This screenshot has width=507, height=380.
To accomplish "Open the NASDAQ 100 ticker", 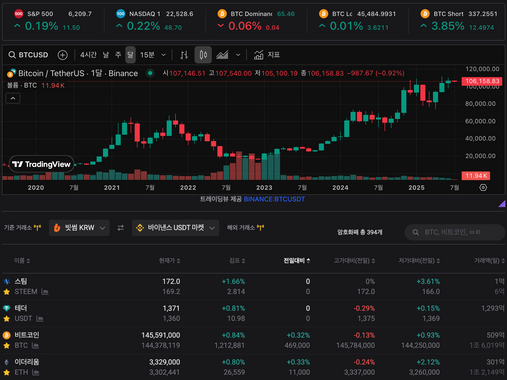I will [155, 21].
